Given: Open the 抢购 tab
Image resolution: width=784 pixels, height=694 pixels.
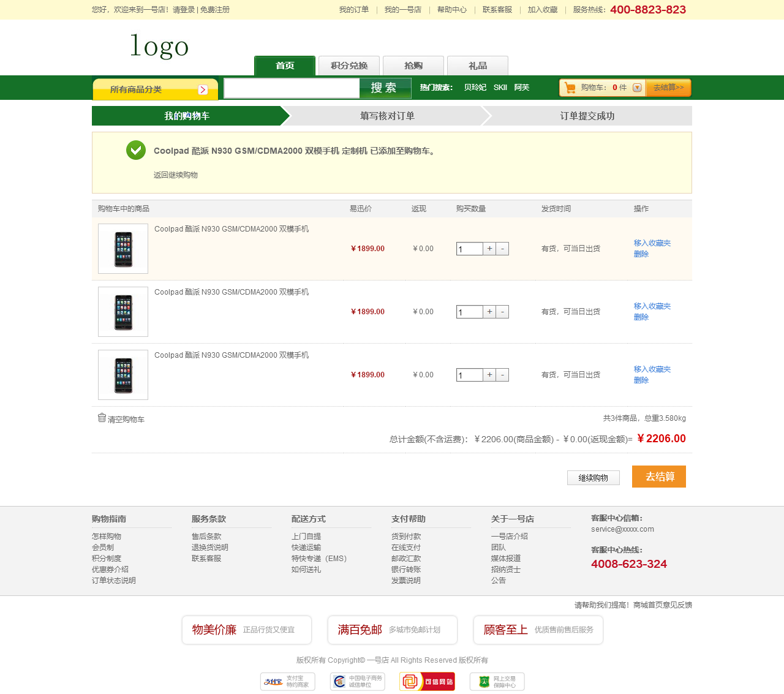Looking at the screenshot, I should point(413,66).
